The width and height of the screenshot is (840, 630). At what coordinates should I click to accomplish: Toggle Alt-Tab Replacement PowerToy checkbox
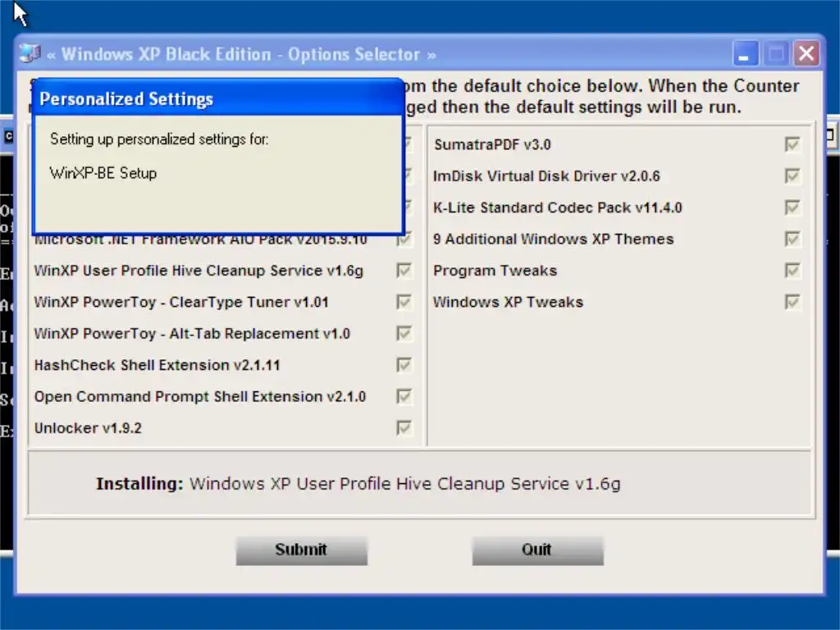coord(404,334)
